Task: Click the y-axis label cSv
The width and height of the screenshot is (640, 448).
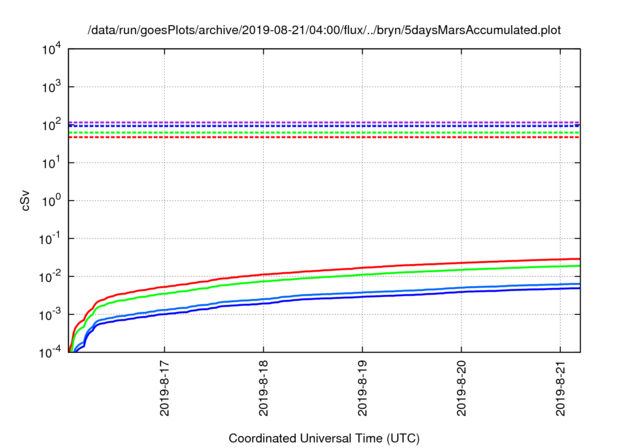Action: pos(25,200)
